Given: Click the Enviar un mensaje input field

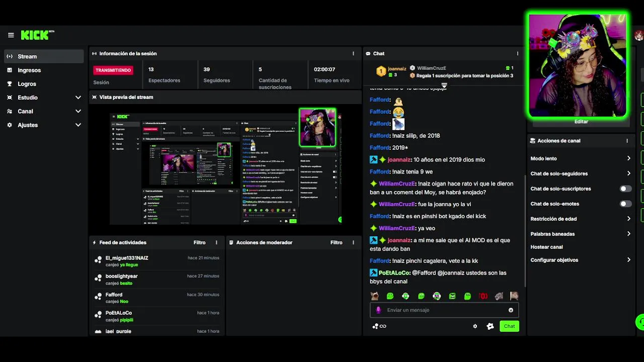Looking at the screenshot, I should click(x=444, y=310).
